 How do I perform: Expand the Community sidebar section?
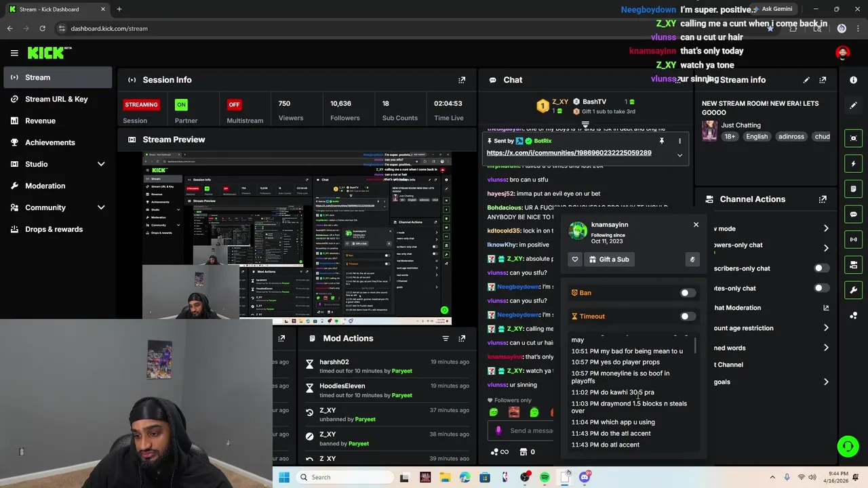(101, 207)
